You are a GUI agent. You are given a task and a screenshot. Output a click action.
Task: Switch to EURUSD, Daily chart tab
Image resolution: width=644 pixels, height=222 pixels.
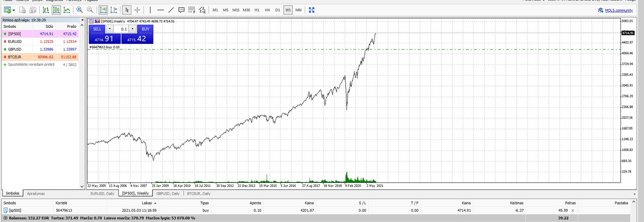coord(102,193)
